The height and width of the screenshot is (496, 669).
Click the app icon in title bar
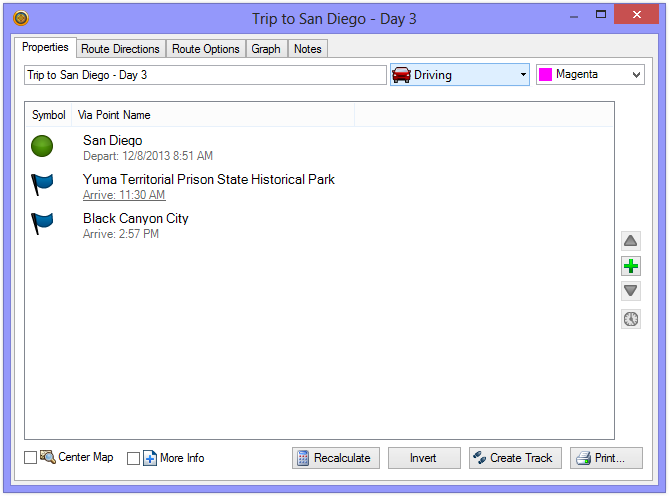coord(21,17)
